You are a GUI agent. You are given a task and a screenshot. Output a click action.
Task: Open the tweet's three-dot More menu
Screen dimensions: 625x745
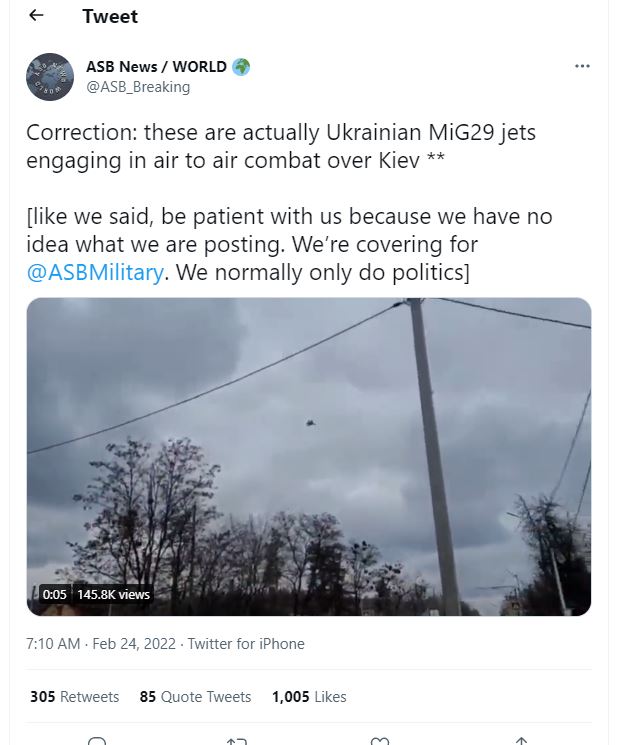tap(582, 66)
